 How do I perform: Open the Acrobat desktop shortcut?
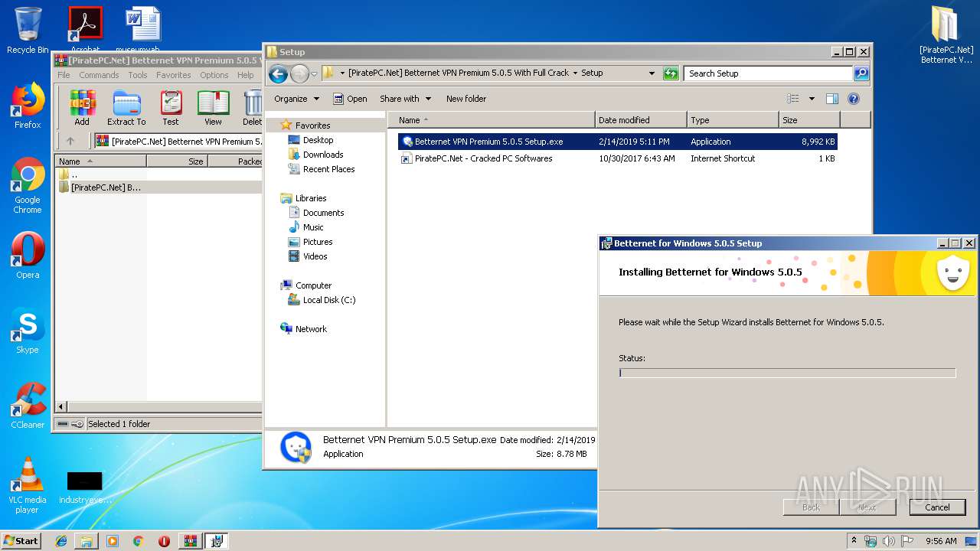[x=85, y=29]
